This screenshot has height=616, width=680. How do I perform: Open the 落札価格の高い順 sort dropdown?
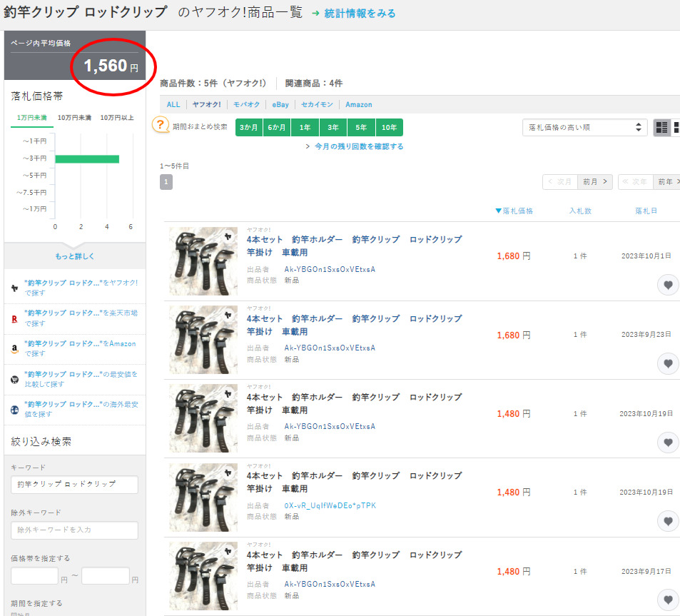(x=584, y=128)
